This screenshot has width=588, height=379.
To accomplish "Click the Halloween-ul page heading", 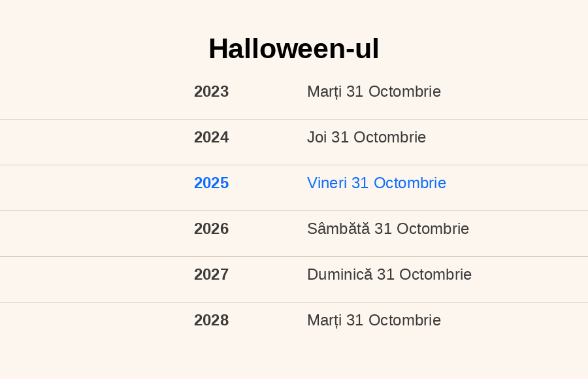I will 293,49.
